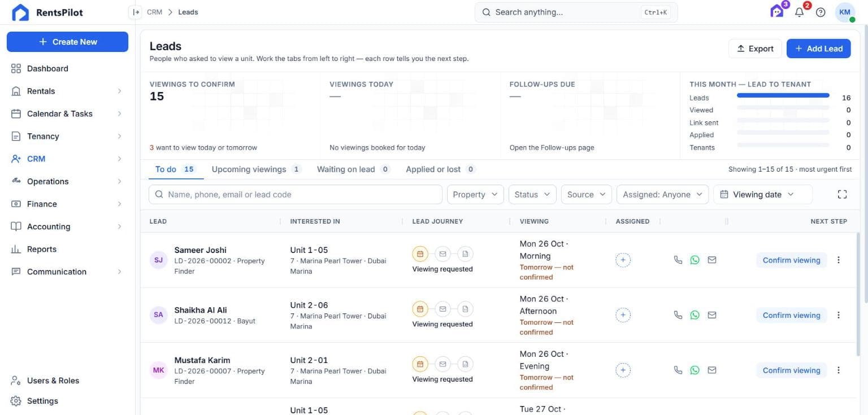The width and height of the screenshot is (868, 415).
Task: Call Shaikha Al Ali using phone icon
Action: point(678,315)
